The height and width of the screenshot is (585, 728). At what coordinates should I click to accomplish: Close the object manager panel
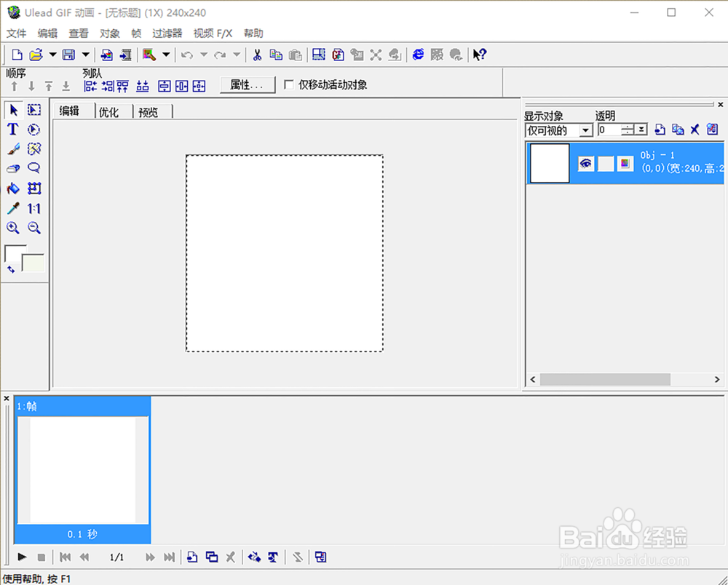click(x=721, y=104)
